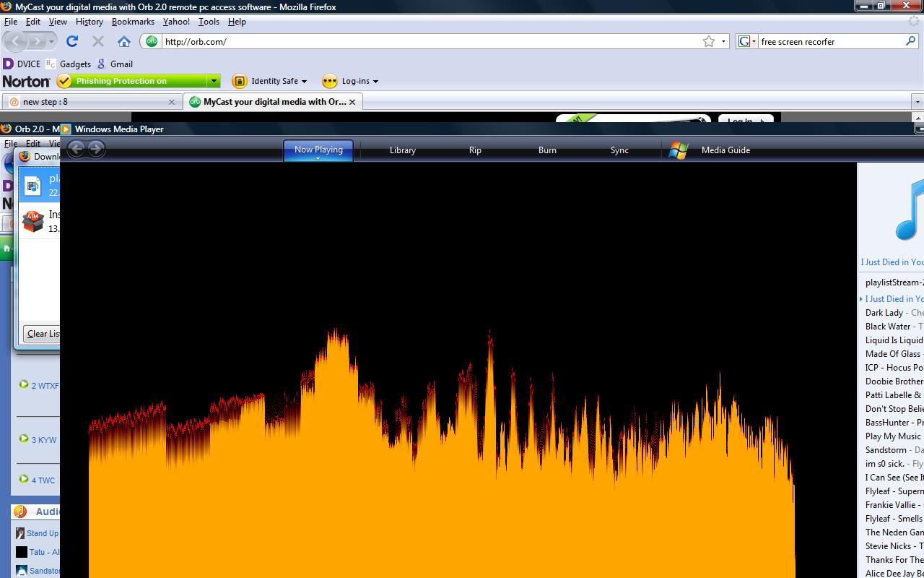Select 'Sandstorm' in the Media Player playlist
Viewport: 924px width, 578px height.
click(886, 450)
